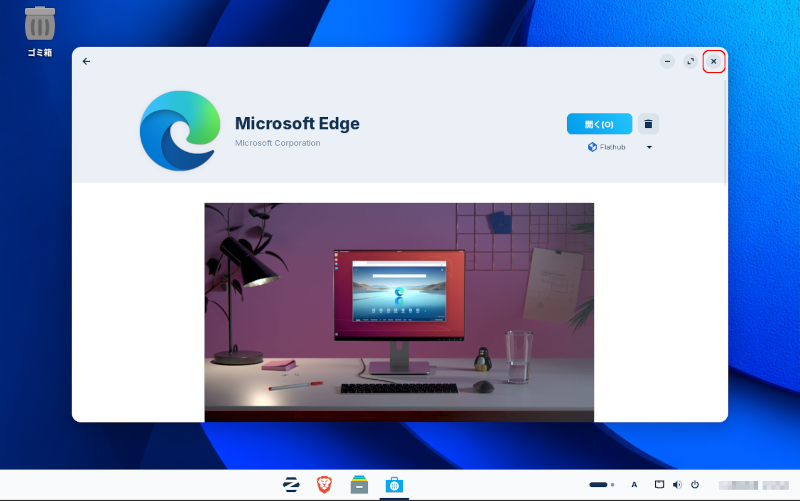800x501 pixels.
Task: Open the input method A indicator
Action: (x=634, y=485)
